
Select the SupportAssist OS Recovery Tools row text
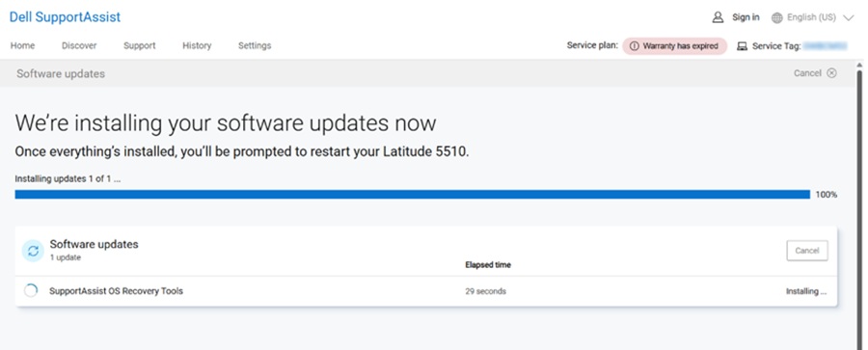pyautogui.click(x=117, y=291)
